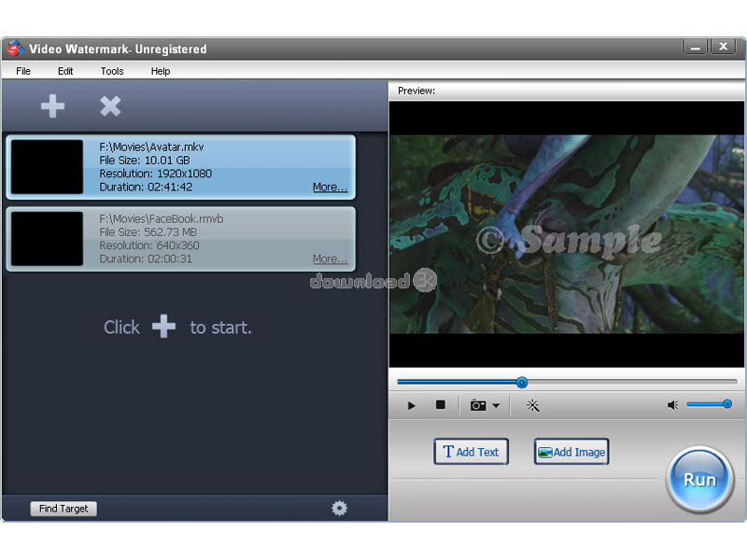Click the Video Watermark app logo icon
The height and width of the screenshot is (560, 747).
(x=15, y=49)
